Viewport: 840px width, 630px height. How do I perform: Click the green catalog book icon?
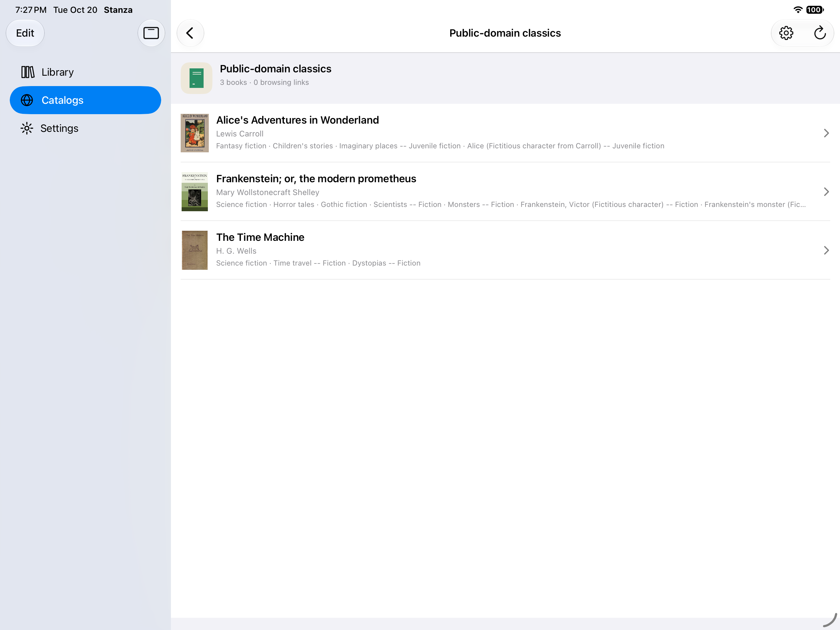click(x=196, y=78)
